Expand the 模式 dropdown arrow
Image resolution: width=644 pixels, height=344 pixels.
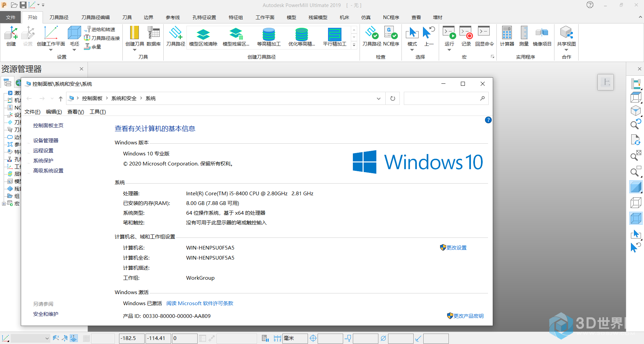pyautogui.click(x=412, y=50)
